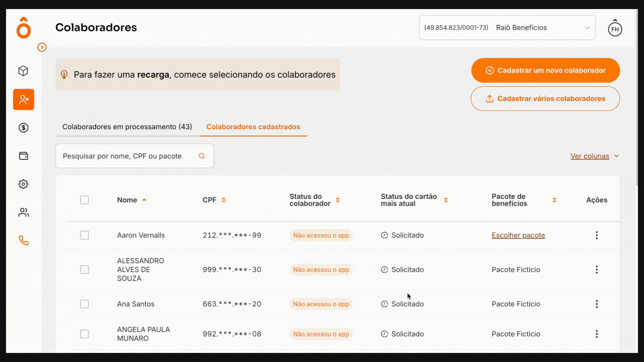644x362 pixels.
Task: Expand the Ver colunas dropdown
Action: tap(594, 156)
